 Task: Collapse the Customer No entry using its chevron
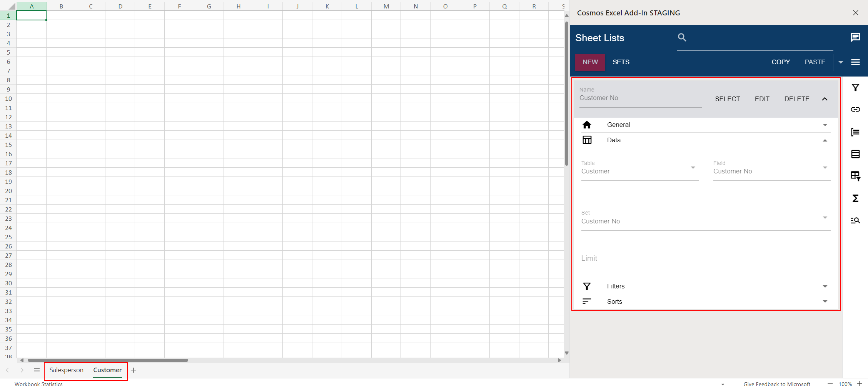[x=825, y=99]
